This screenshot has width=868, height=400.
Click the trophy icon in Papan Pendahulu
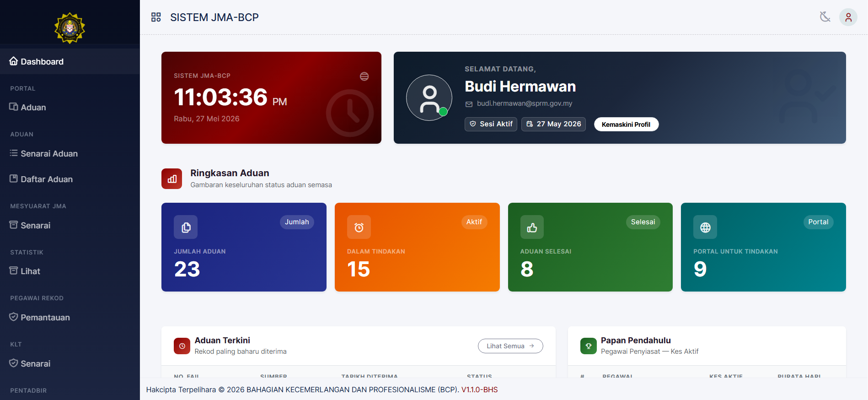click(x=589, y=346)
